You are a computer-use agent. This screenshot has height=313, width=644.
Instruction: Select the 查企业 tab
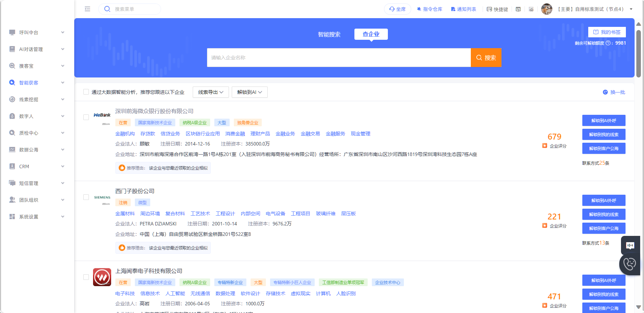pos(371,34)
